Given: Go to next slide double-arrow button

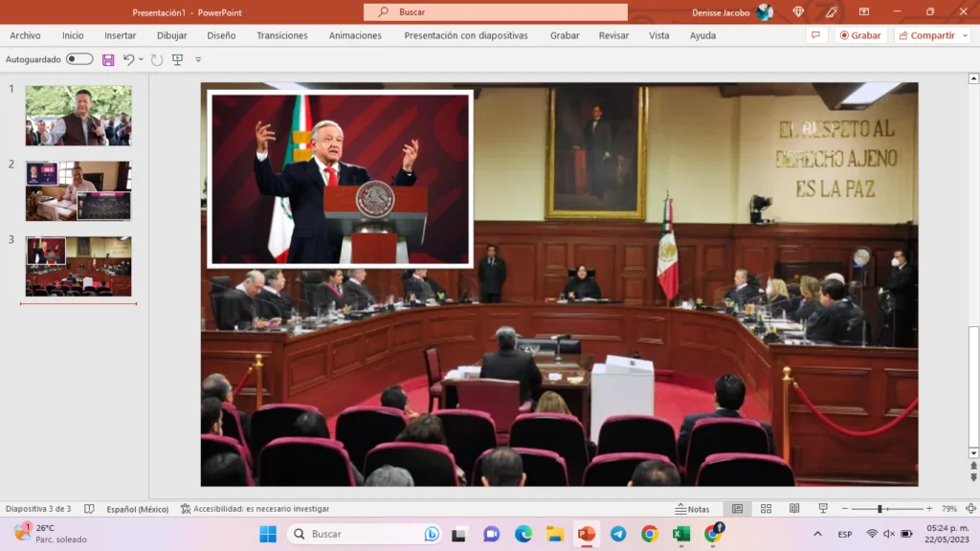Looking at the screenshot, I should coord(973,477).
